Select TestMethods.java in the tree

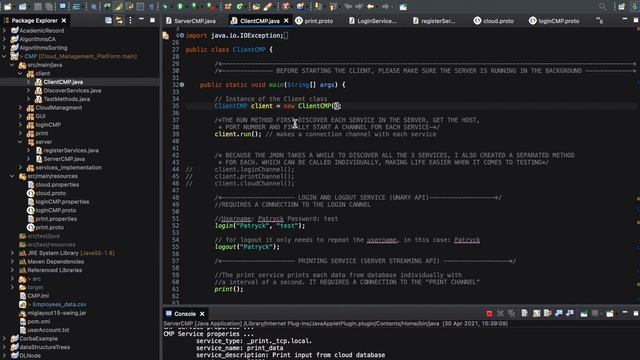pyautogui.click(x=67, y=99)
